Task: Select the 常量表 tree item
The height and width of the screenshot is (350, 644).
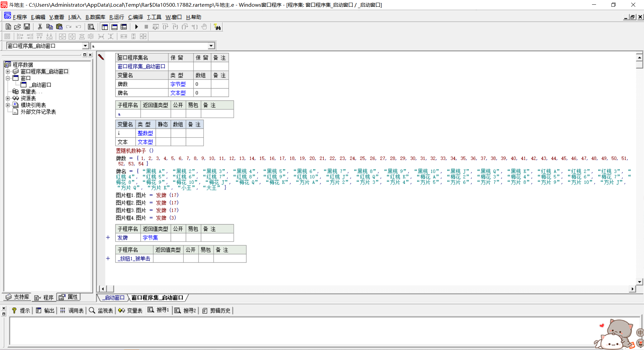Action: click(x=28, y=92)
